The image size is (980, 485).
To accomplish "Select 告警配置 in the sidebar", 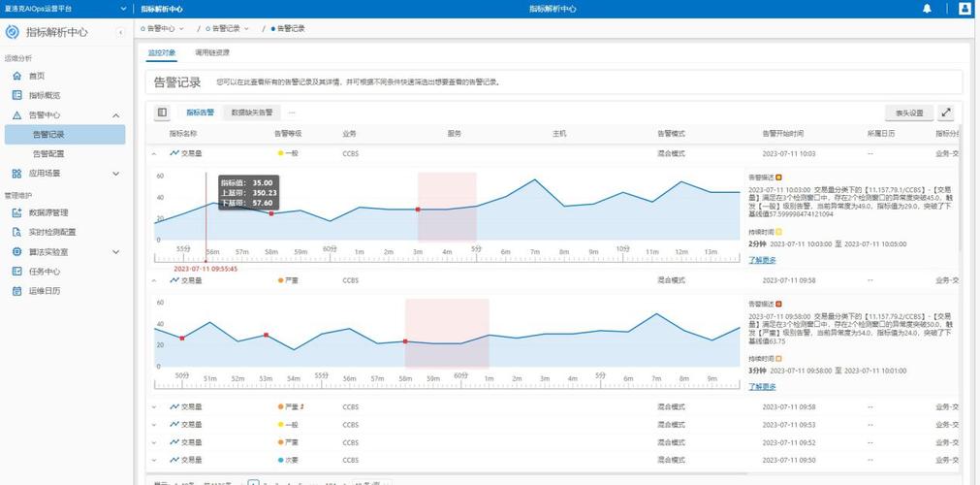I will (48, 153).
